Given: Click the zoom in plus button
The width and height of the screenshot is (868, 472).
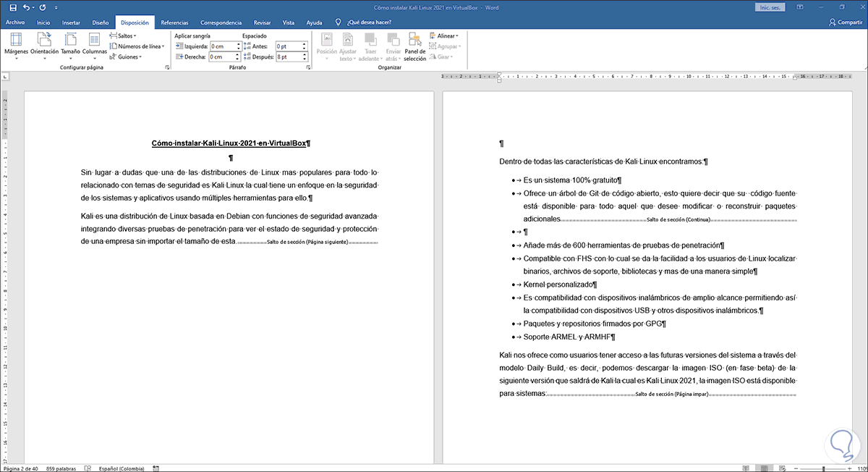Looking at the screenshot, I should tap(851, 468).
